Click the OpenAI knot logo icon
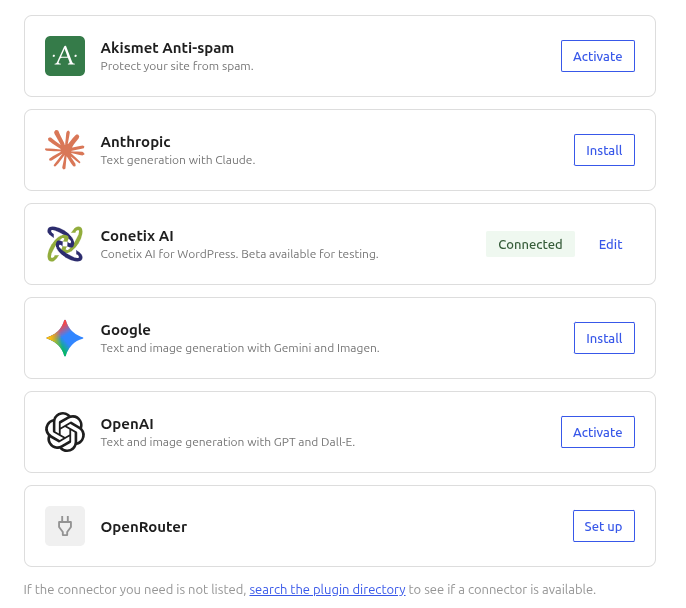Viewport: 686px width, 608px height. [x=65, y=432]
